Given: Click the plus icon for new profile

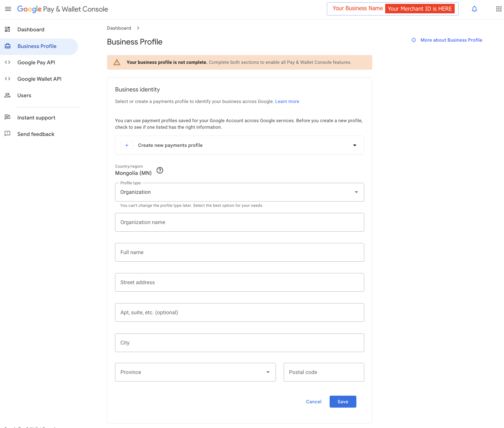Looking at the screenshot, I should tap(127, 145).
